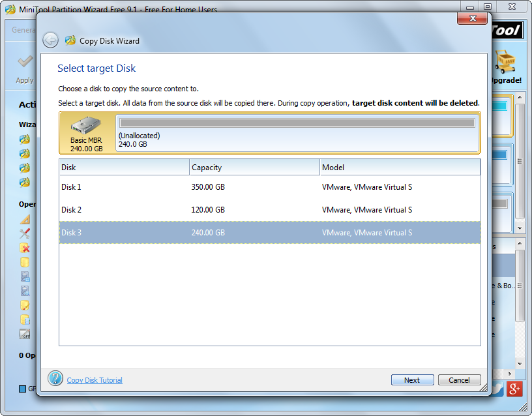This screenshot has height=416, width=532.
Task: Click the Upgrade shopping cart icon
Action: (x=506, y=61)
